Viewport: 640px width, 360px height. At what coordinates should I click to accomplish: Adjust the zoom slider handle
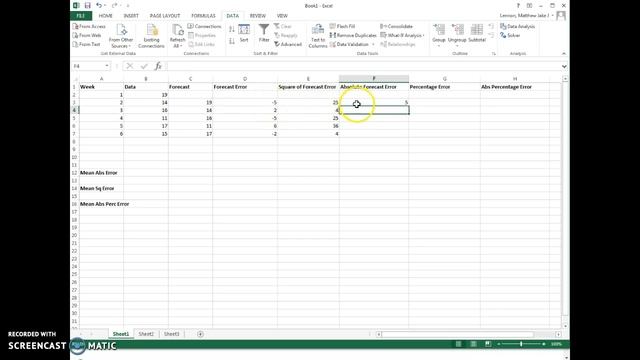pos(521,344)
